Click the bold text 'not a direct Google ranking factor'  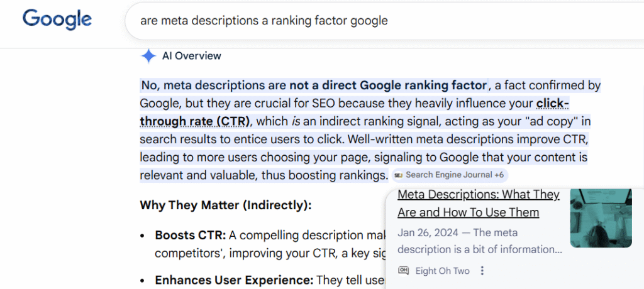tap(388, 85)
